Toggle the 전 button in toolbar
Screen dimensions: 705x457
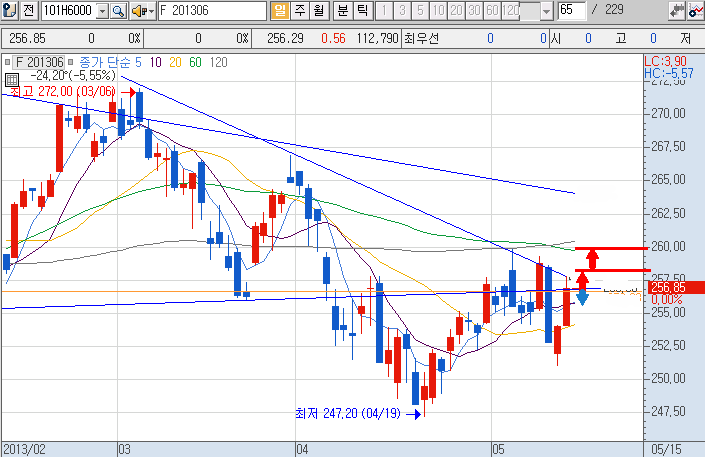coord(28,11)
